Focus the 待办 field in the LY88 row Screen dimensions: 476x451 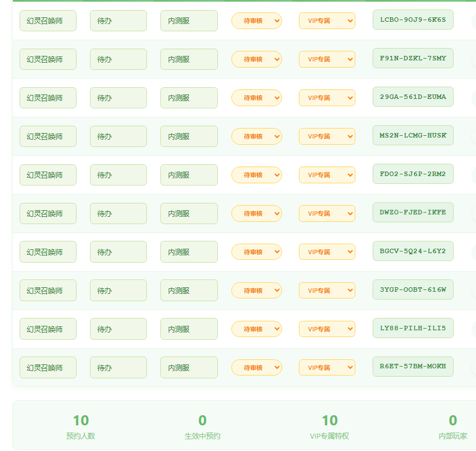point(118,329)
